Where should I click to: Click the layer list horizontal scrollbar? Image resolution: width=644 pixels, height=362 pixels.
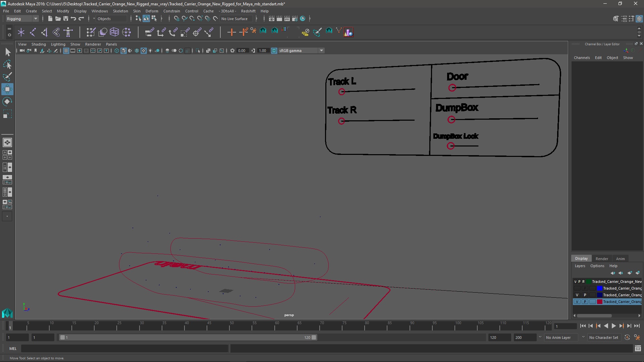click(594, 315)
